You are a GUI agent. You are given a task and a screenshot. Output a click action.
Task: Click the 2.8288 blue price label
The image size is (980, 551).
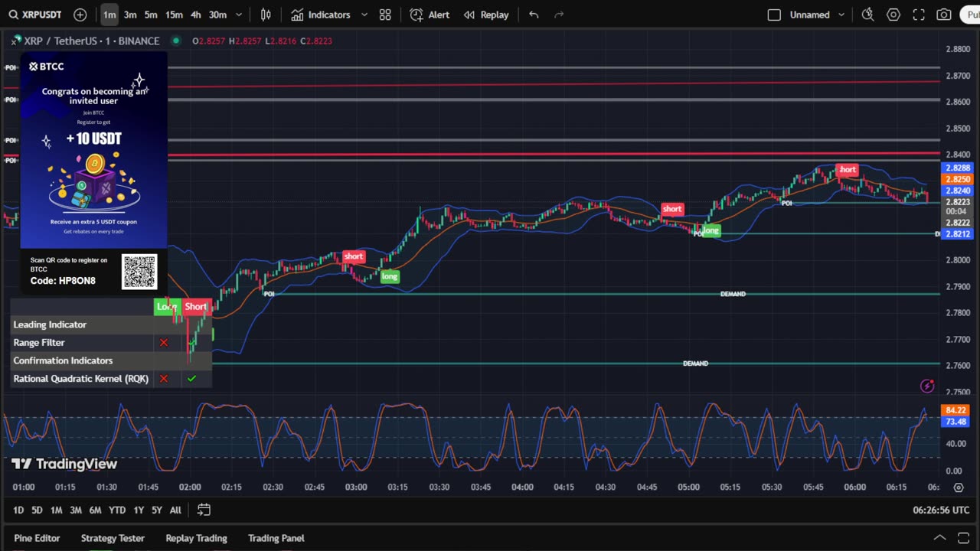coord(958,168)
